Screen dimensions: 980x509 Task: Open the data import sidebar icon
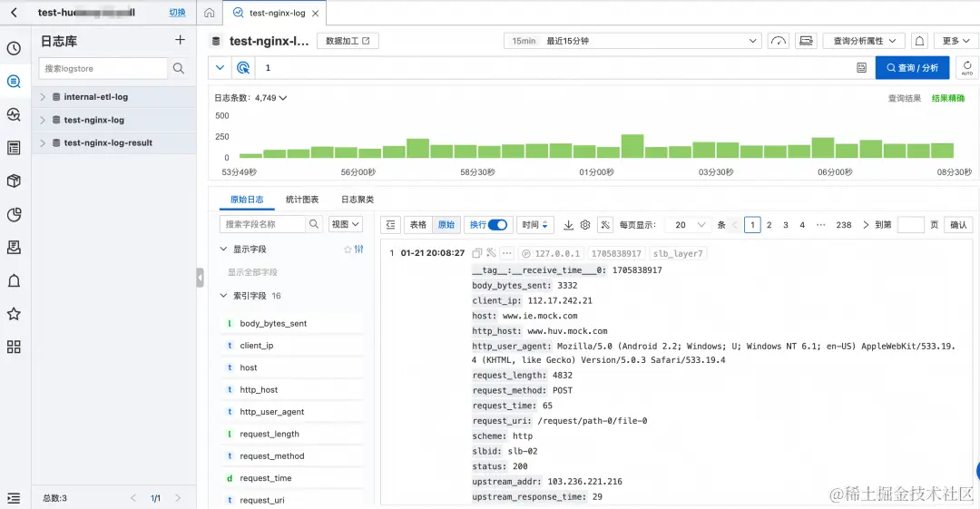click(x=14, y=248)
